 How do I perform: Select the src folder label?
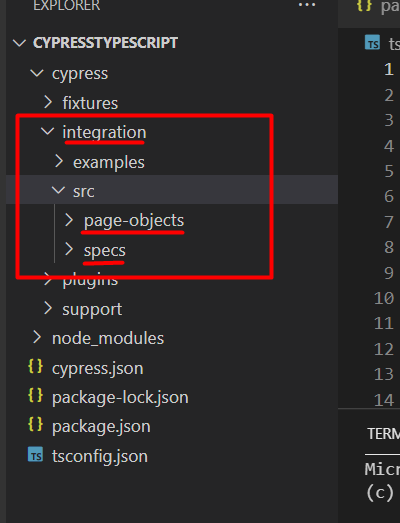(84, 192)
